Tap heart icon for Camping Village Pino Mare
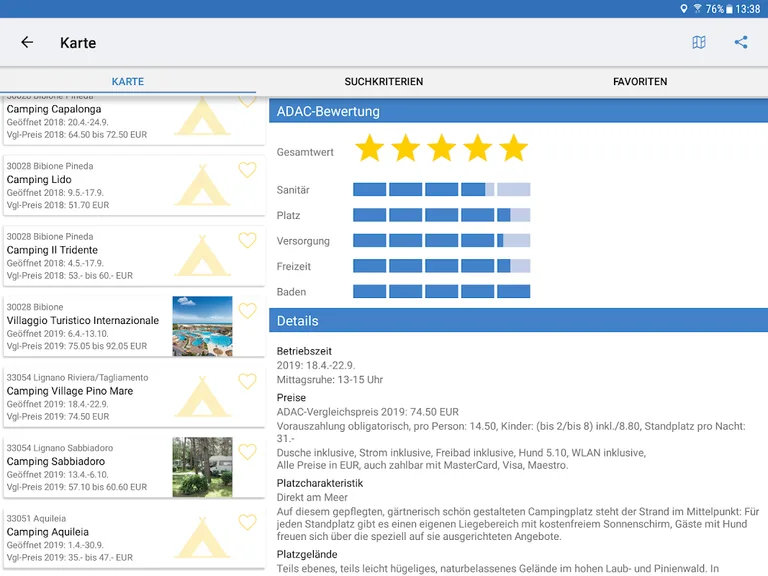The height and width of the screenshot is (576, 768). [247, 381]
